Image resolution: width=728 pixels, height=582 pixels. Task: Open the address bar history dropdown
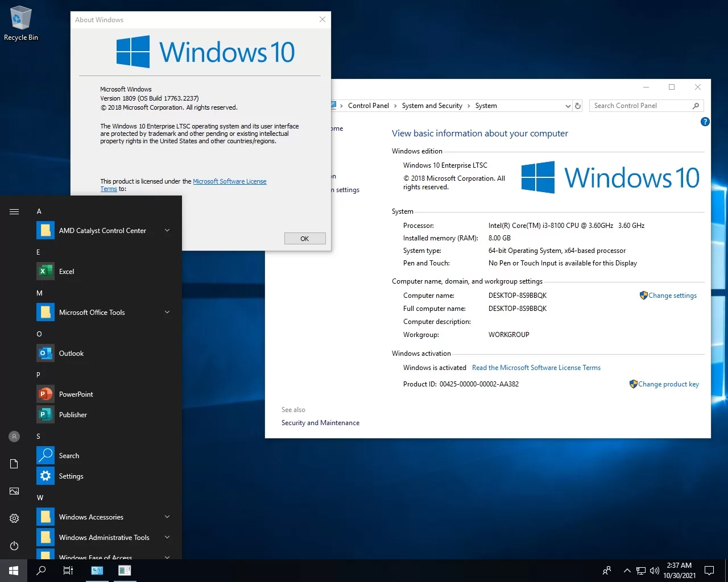tap(568, 106)
